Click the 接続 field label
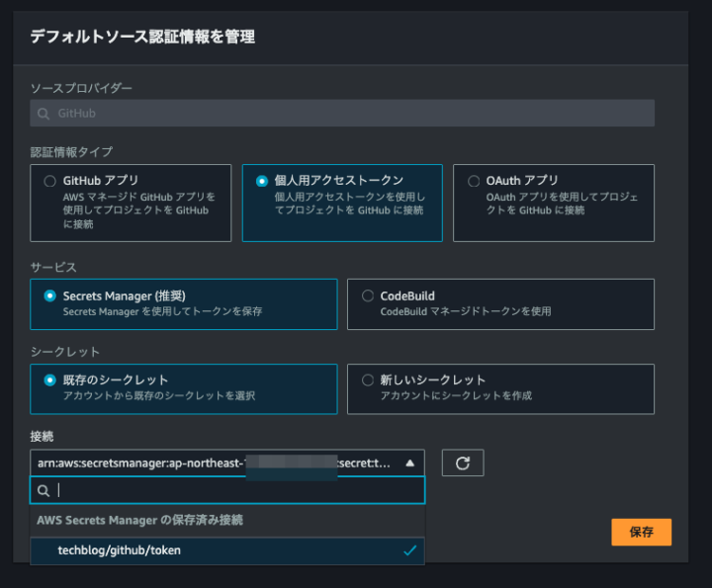The width and height of the screenshot is (712, 588). [x=43, y=436]
